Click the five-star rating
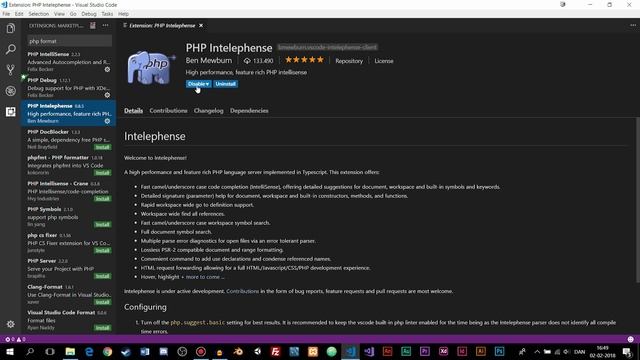The height and width of the screenshot is (360, 640). click(304, 60)
